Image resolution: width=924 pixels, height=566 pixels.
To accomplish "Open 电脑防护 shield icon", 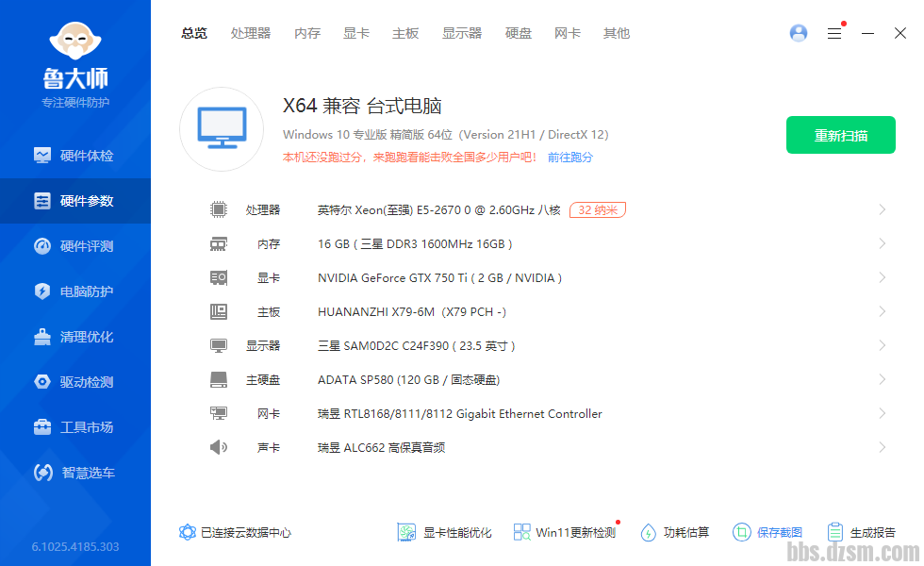I will (42, 291).
